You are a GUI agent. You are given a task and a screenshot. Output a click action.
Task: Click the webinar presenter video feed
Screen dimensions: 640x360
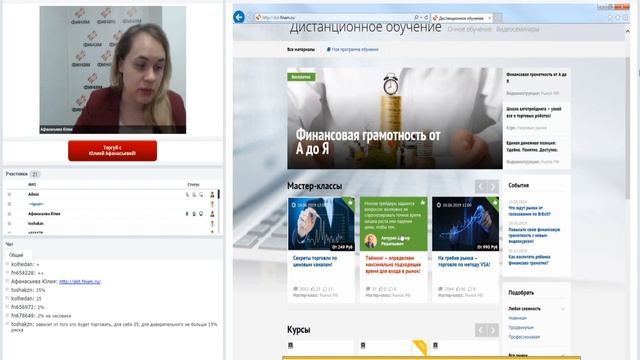[113, 70]
